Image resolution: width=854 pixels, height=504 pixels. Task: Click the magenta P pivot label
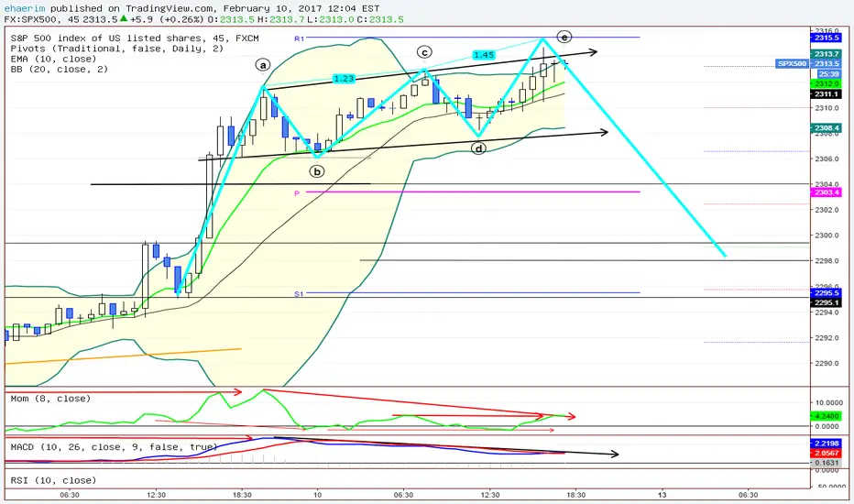[x=297, y=193]
